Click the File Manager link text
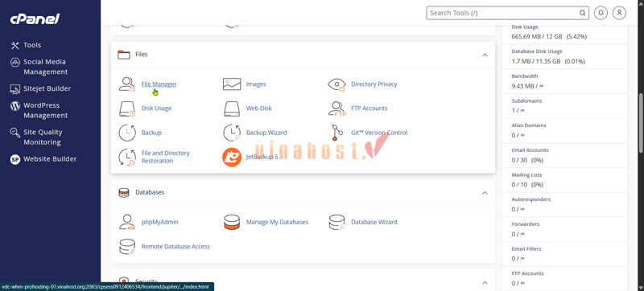644x291 pixels. coord(159,84)
